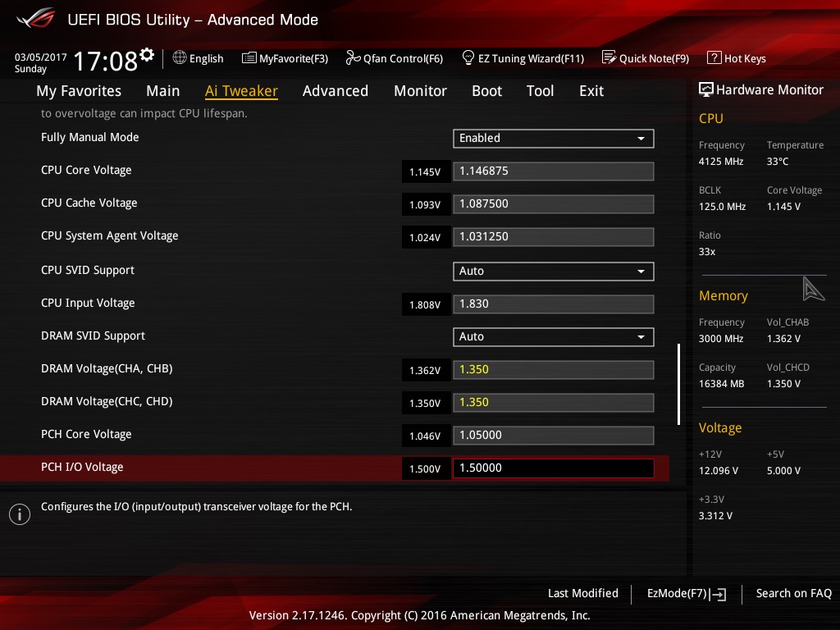
Task: Click the 17:08 clock display
Action: (x=106, y=61)
